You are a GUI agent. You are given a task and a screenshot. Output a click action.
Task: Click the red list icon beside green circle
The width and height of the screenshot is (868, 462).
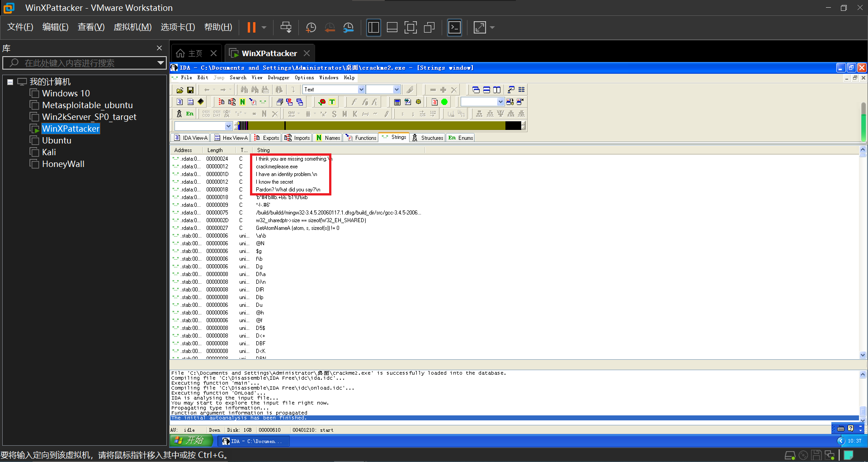pos(434,102)
